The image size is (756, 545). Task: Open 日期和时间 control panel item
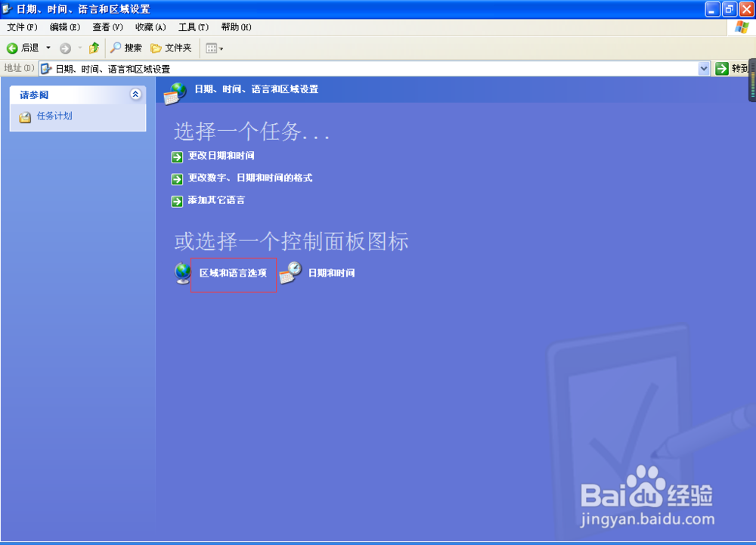[332, 273]
